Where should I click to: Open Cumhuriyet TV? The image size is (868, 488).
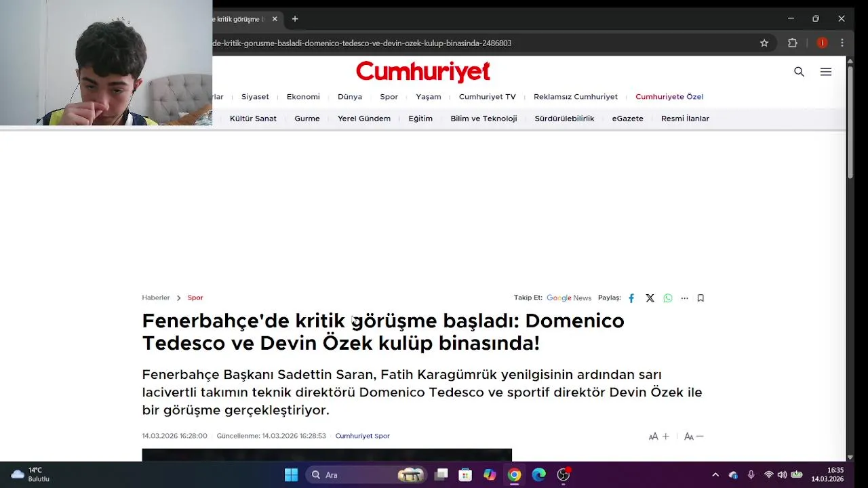[487, 97]
